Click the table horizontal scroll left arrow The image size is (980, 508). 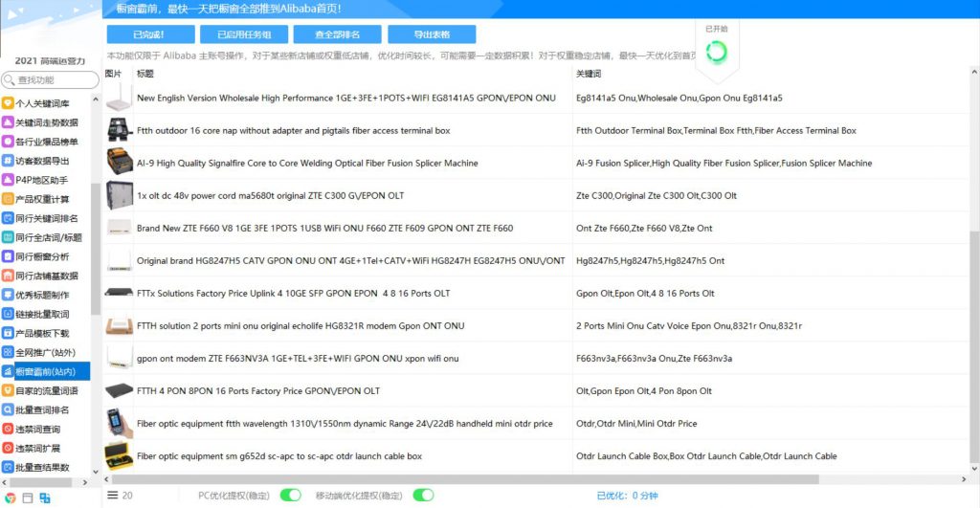[x=106, y=479]
